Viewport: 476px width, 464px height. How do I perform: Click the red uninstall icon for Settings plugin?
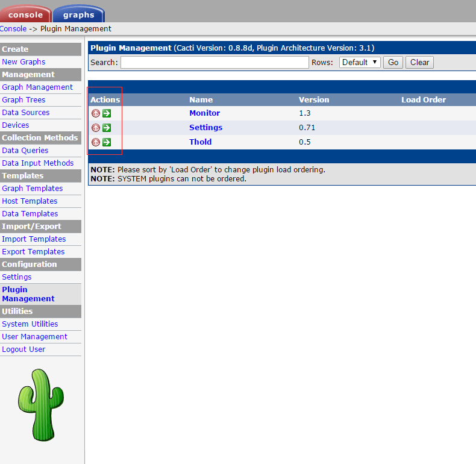point(96,128)
